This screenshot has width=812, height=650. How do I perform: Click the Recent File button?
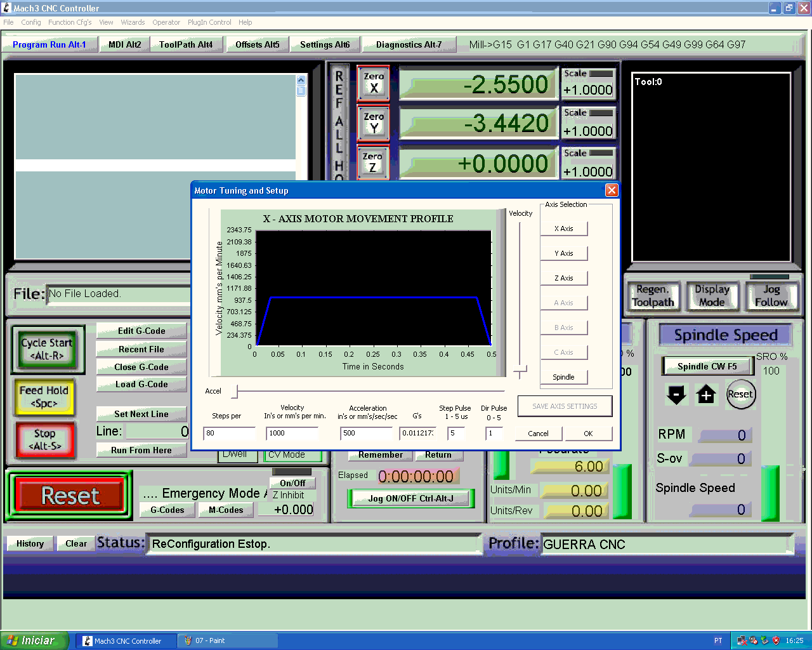pos(141,349)
